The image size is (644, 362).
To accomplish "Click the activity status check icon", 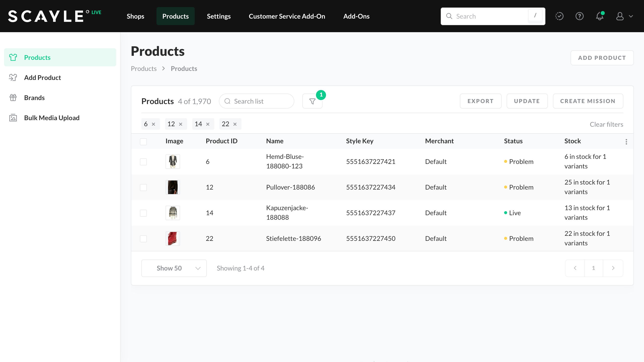I will (x=559, y=16).
